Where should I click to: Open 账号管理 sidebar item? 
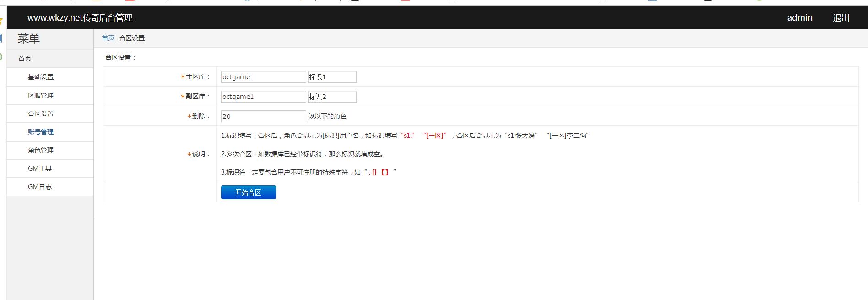click(41, 132)
